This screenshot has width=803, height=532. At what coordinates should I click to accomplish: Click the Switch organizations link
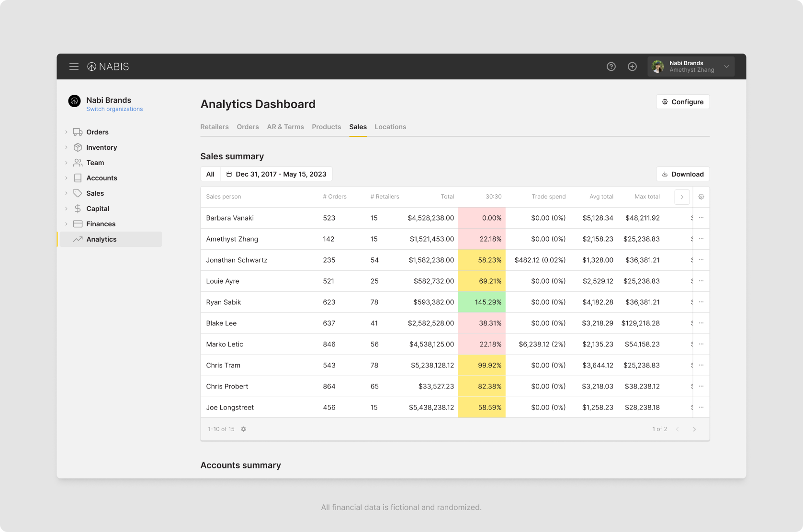[114, 109]
